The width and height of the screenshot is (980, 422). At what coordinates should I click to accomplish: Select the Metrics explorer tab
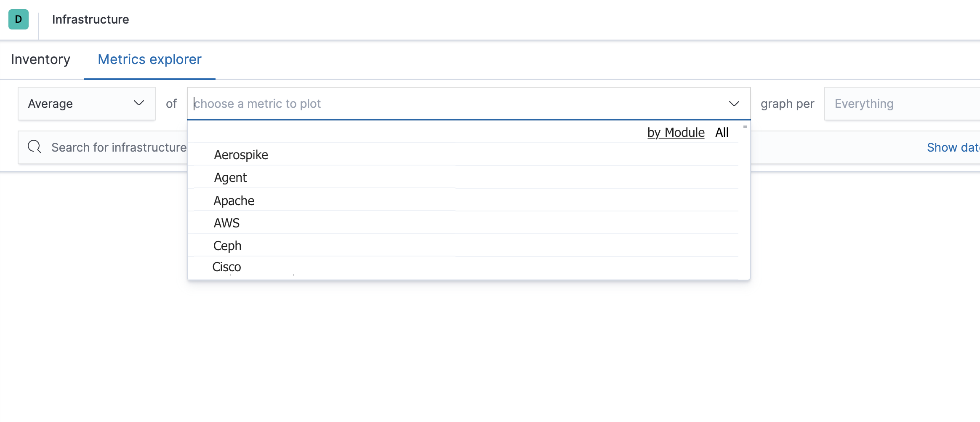click(149, 59)
